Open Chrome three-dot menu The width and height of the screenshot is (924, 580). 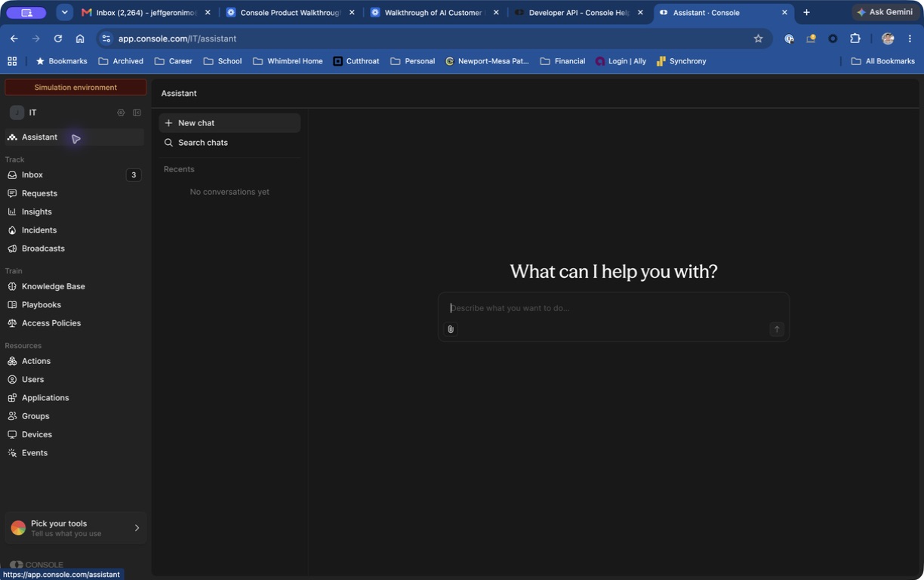click(910, 39)
